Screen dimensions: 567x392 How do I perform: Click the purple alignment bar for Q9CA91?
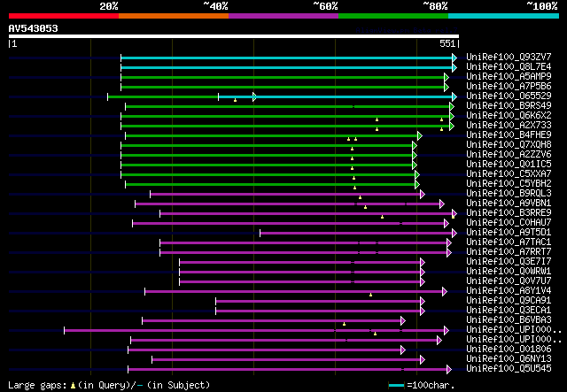[319, 302]
